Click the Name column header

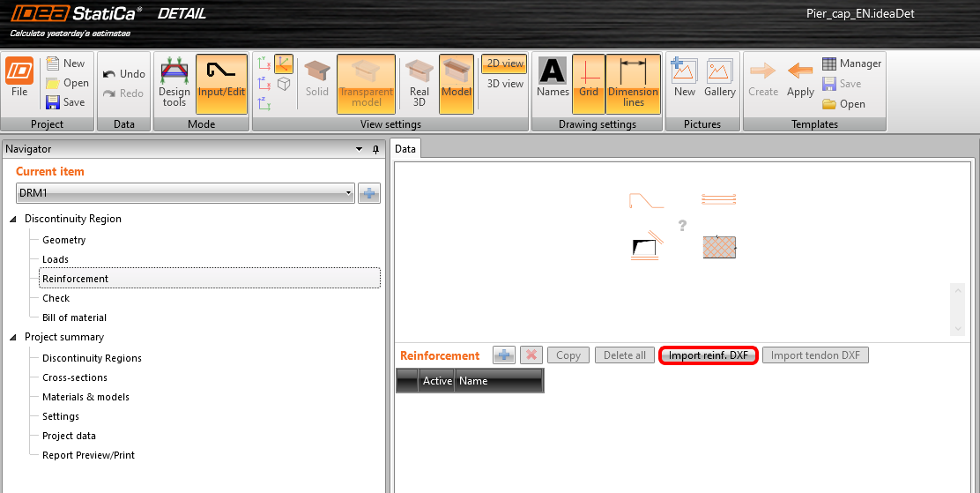tap(499, 380)
